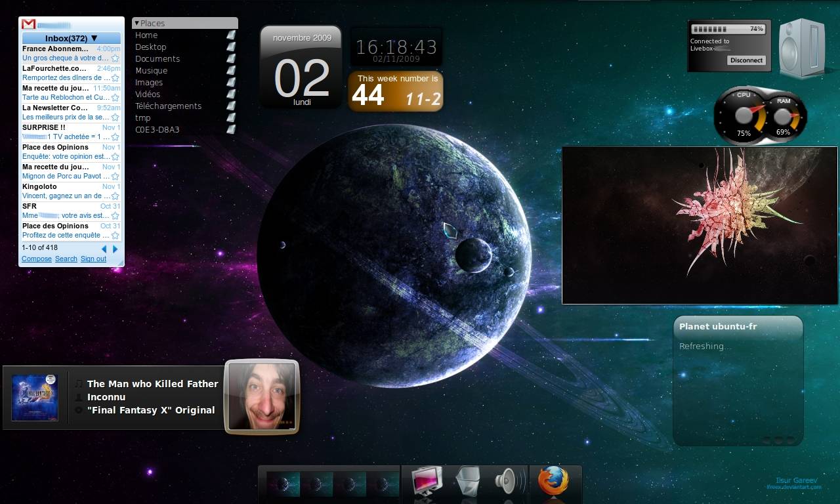Star the SFR email

pos(115,216)
